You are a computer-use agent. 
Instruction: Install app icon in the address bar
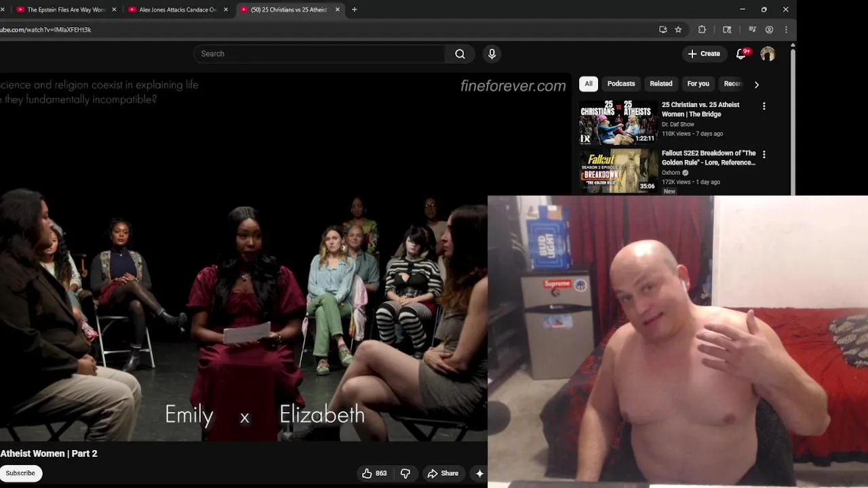(663, 30)
